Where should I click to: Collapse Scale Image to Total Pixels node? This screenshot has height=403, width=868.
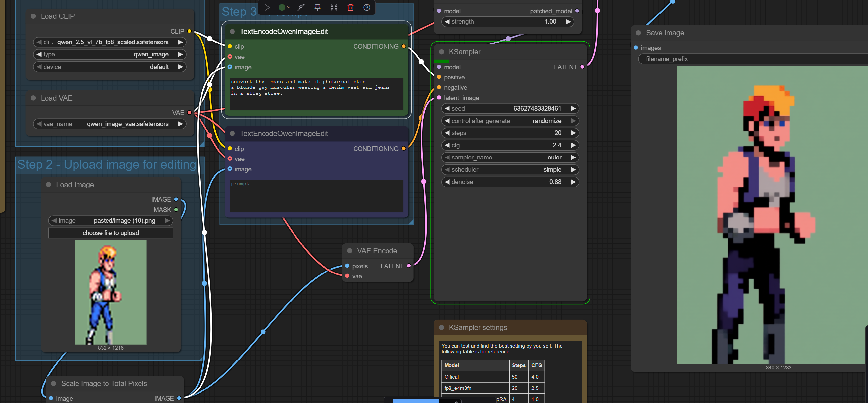coord(53,383)
